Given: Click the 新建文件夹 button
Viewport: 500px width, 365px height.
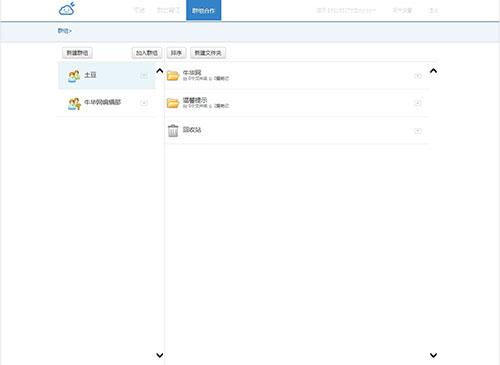Looking at the screenshot, I should (208, 53).
